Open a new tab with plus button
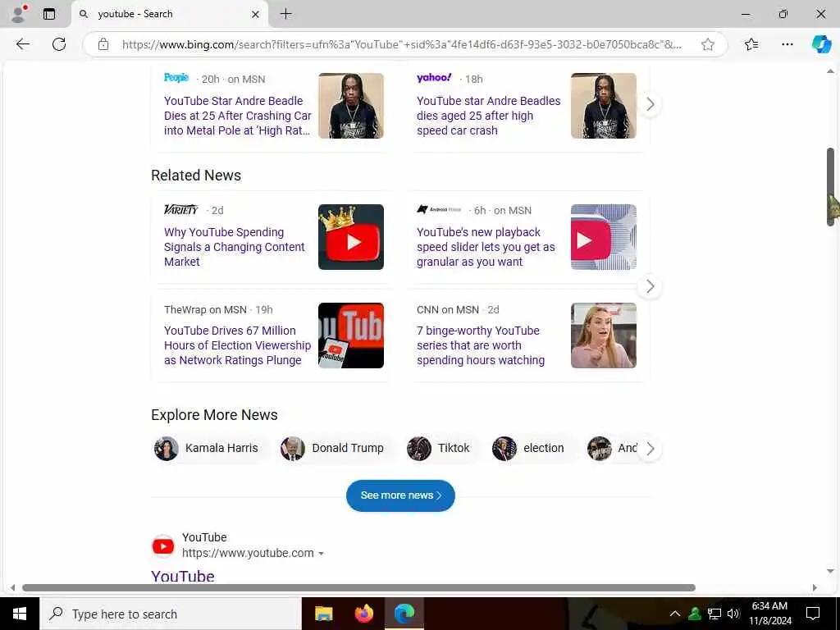 click(286, 14)
